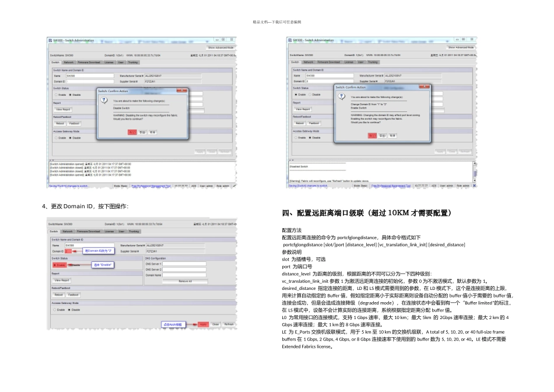The image size is (554, 392).
Task: Click log scrollbar up arrow in Change Domain ID window
Action: [475, 163]
